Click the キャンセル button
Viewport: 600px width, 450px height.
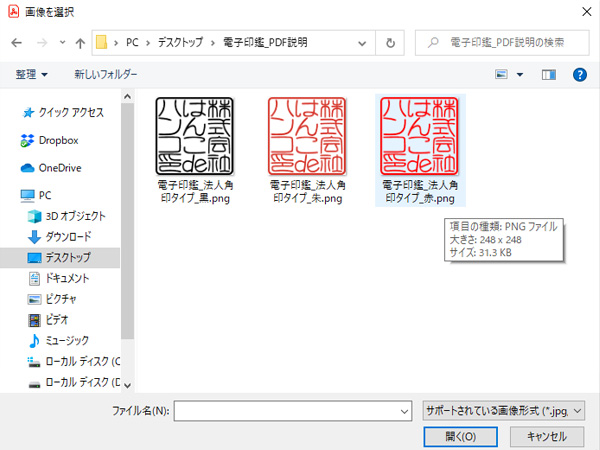[x=546, y=436]
